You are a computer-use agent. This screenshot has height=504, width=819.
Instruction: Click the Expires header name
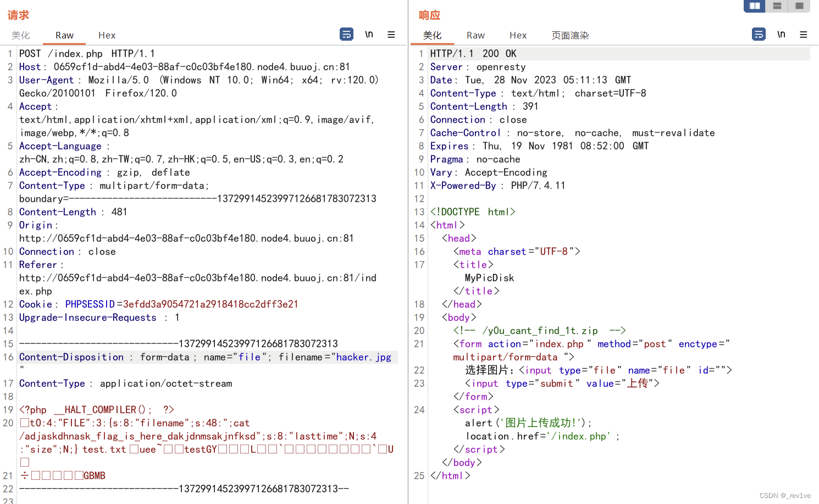pos(449,146)
